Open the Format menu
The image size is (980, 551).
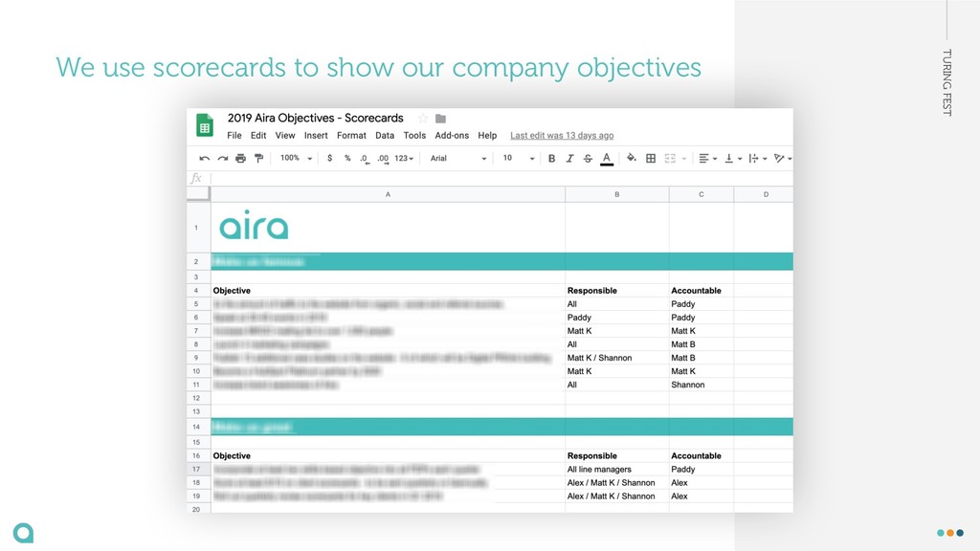tap(351, 136)
